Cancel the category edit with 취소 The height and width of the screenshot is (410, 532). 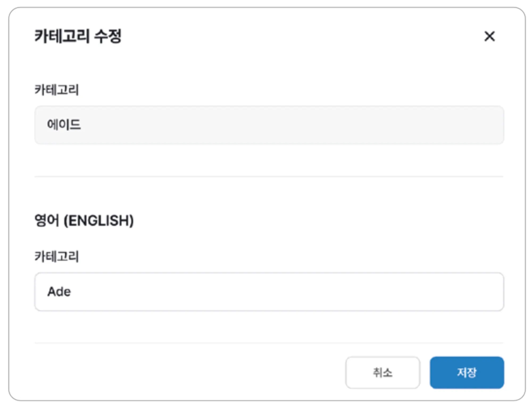[x=382, y=372]
